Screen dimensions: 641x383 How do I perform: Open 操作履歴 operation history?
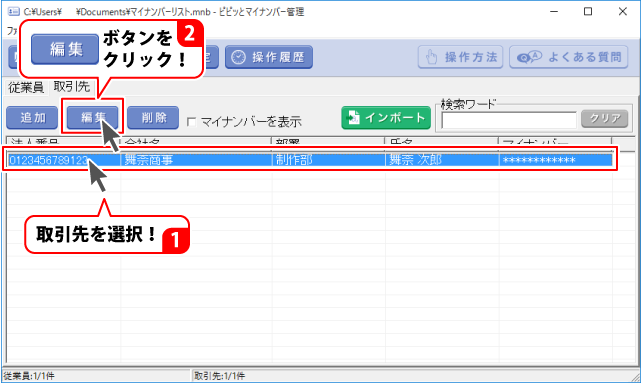pos(269,57)
